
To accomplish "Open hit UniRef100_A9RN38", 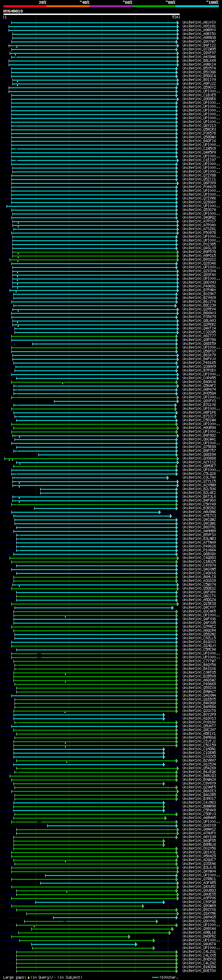I will (x=199, y=38).
